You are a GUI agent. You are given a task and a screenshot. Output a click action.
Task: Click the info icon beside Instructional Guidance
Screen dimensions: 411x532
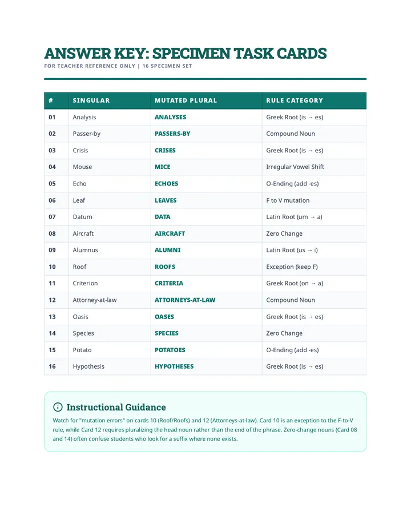pyautogui.click(x=58, y=407)
